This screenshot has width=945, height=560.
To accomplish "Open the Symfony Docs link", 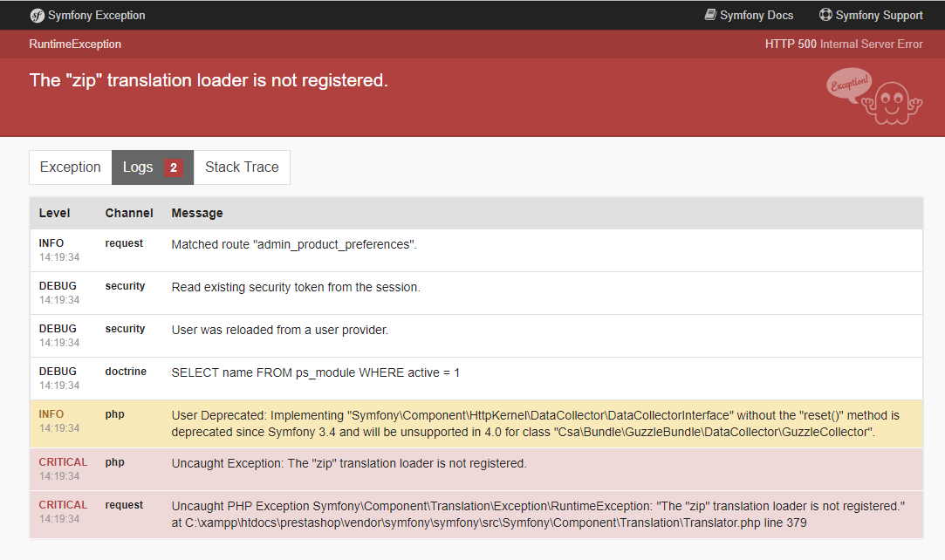I will coord(756,15).
